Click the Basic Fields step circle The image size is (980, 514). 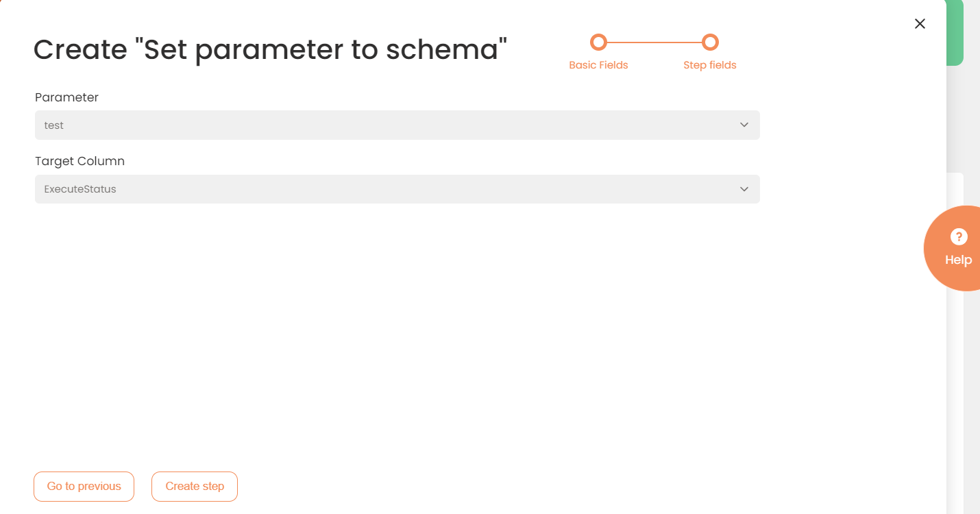(x=598, y=42)
